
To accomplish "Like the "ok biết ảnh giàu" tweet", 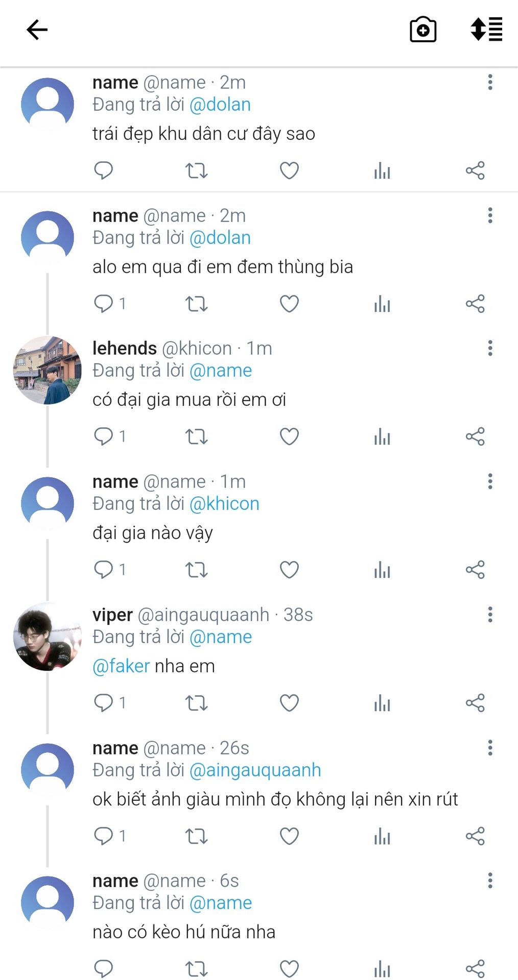I will [x=289, y=836].
